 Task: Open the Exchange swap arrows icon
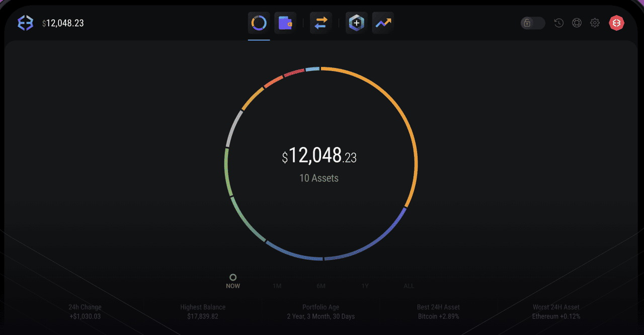click(321, 23)
